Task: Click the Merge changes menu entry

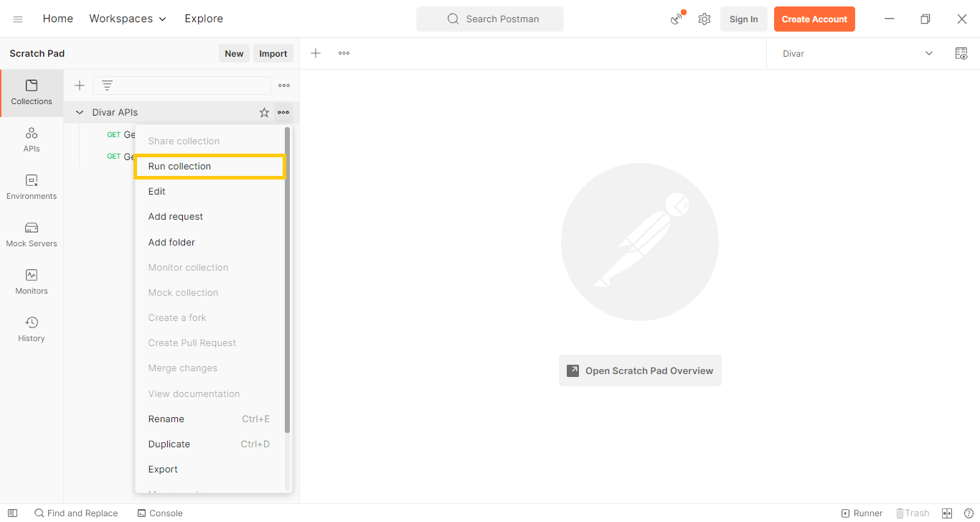Action: (210, 368)
